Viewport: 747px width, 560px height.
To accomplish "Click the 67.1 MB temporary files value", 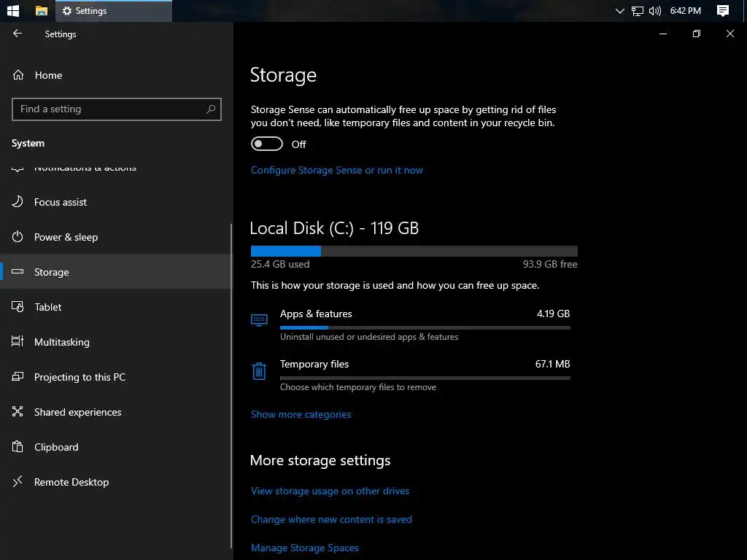I will pos(553,365).
